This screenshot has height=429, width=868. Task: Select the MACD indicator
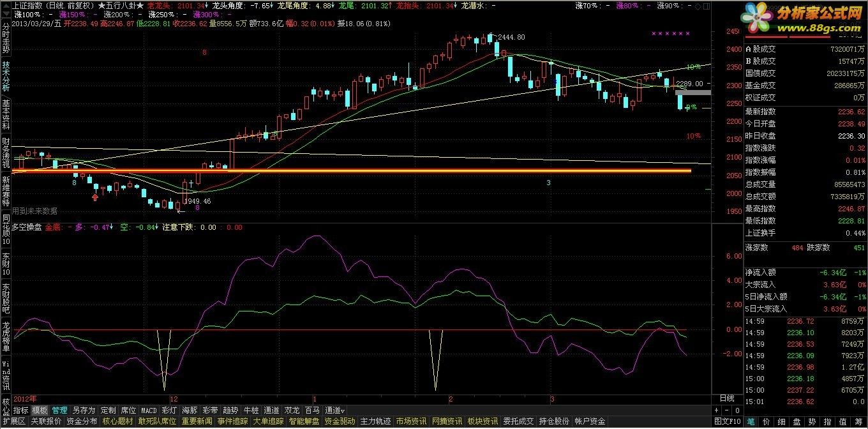click(x=149, y=410)
